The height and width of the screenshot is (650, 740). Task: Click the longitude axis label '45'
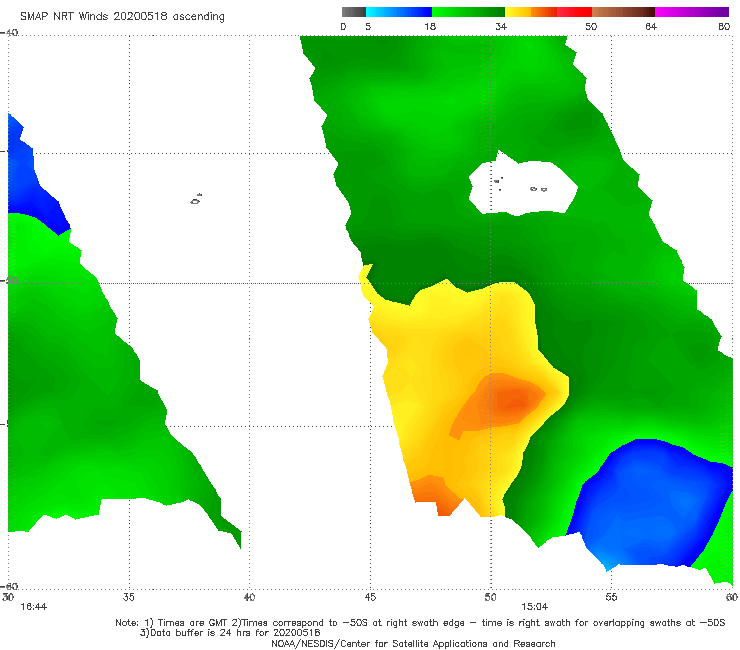[370, 597]
